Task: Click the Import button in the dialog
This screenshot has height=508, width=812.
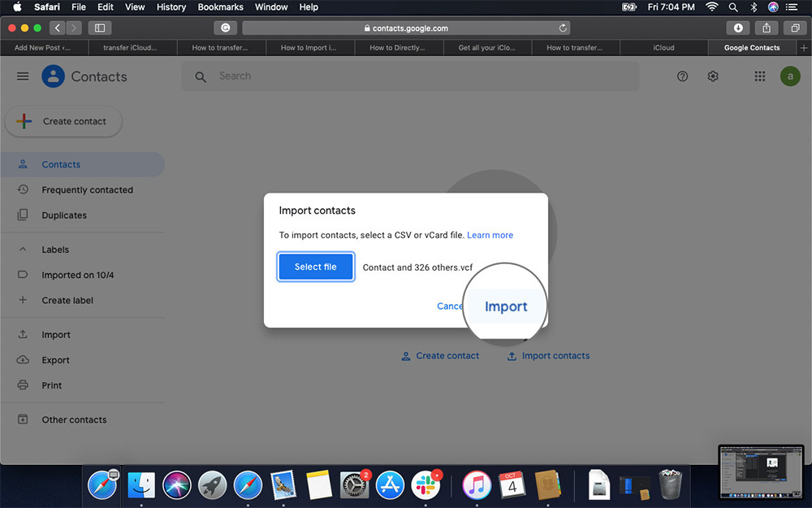Action: click(506, 306)
